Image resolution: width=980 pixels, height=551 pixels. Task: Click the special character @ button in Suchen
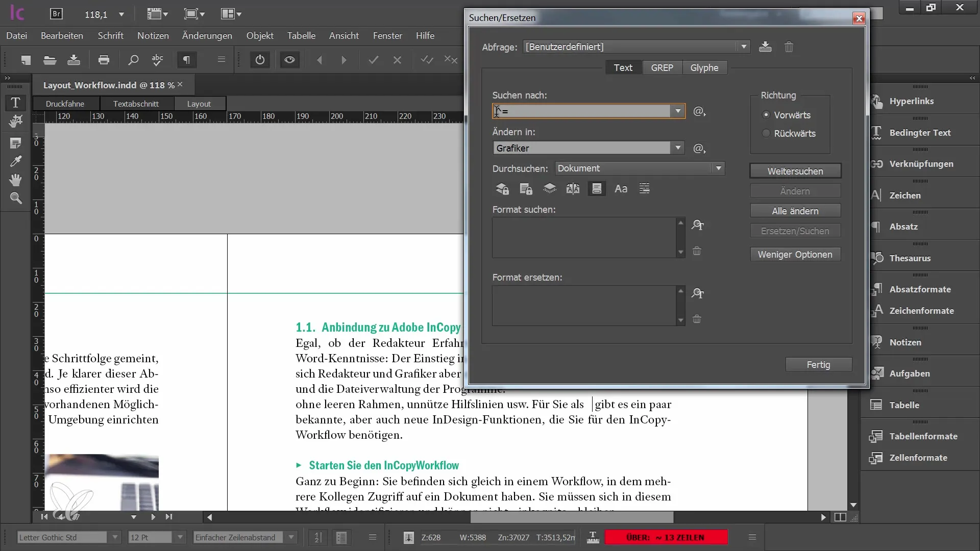click(x=699, y=111)
